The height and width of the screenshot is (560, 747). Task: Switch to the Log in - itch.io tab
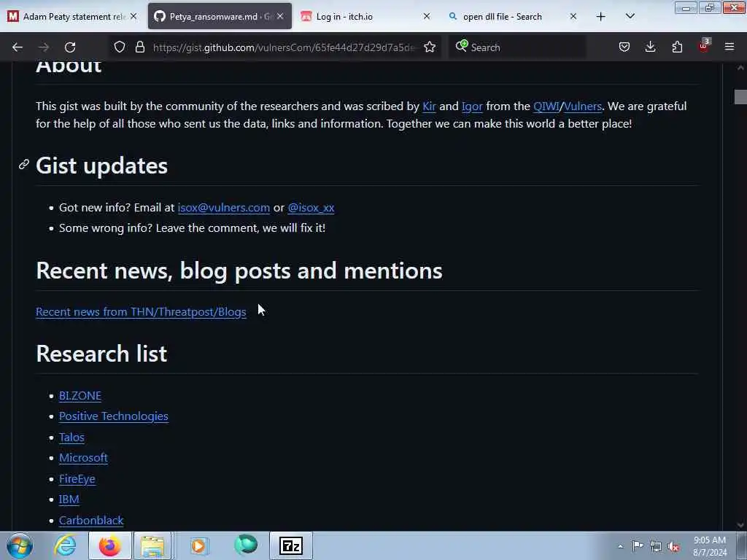click(366, 16)
